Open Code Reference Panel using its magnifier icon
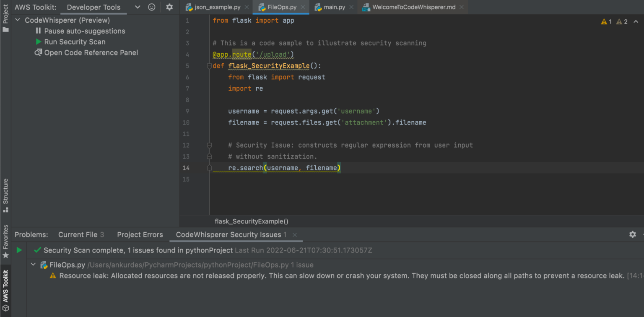Screen dimensions: 644x317 (x=38, y=52)
